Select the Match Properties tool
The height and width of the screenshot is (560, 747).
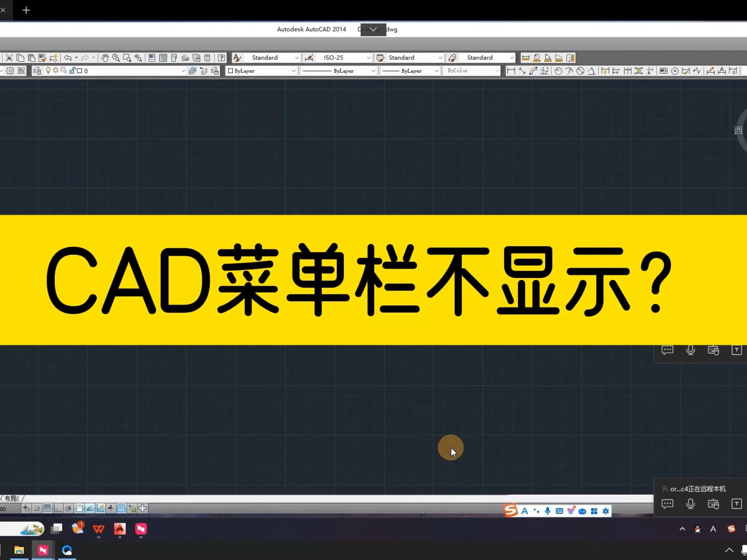pyautogui.click(x=43, y=58)
